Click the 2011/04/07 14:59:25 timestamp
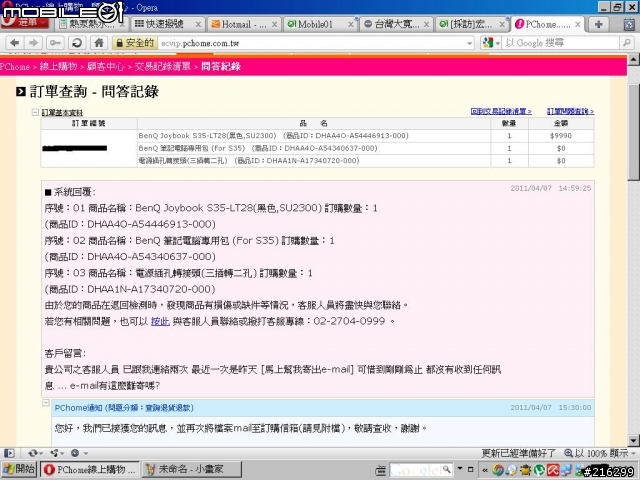The image size is (640, 480). pos(551,188)
